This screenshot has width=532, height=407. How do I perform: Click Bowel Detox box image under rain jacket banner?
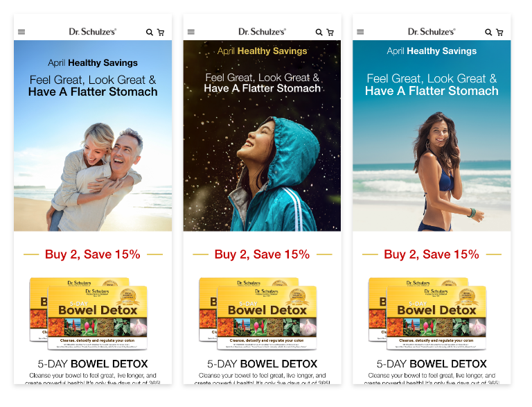pyautogui.click(x=258, y=313)
